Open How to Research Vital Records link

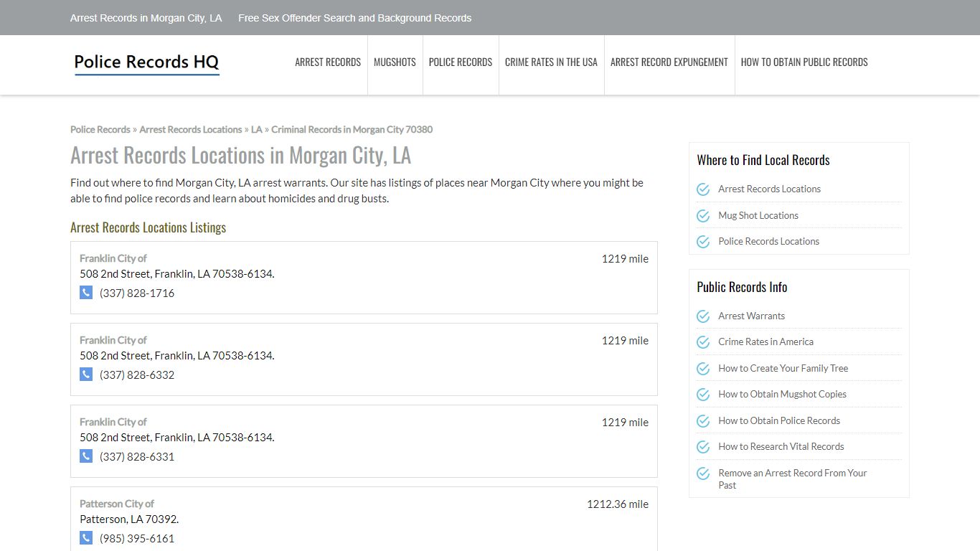[781, 447]
